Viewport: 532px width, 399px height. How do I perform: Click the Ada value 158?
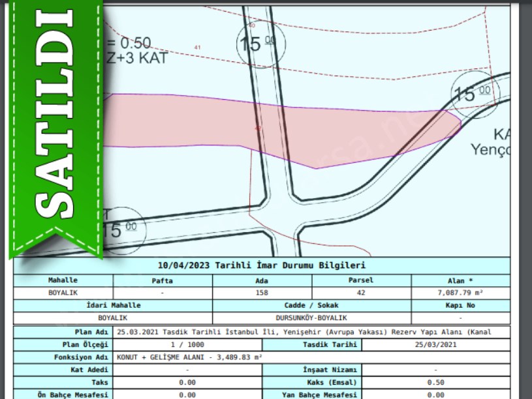pyautogui.click(x=262, y=293)
